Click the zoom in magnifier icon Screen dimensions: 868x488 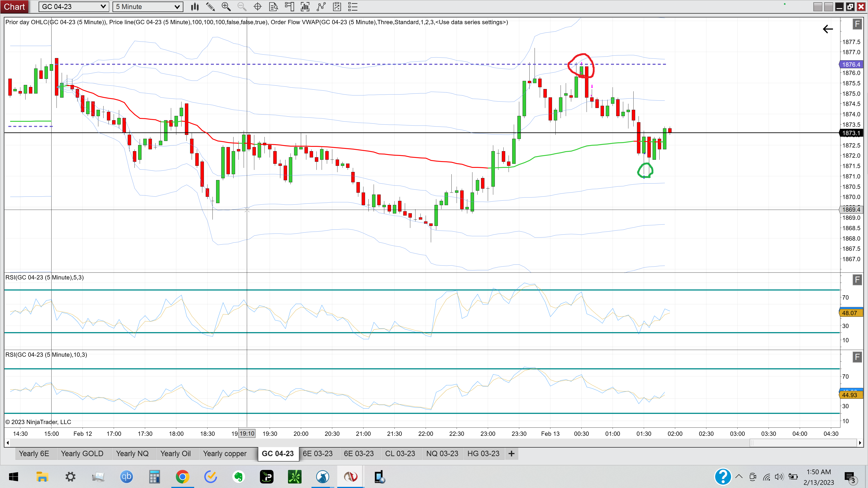pos(226,7)
